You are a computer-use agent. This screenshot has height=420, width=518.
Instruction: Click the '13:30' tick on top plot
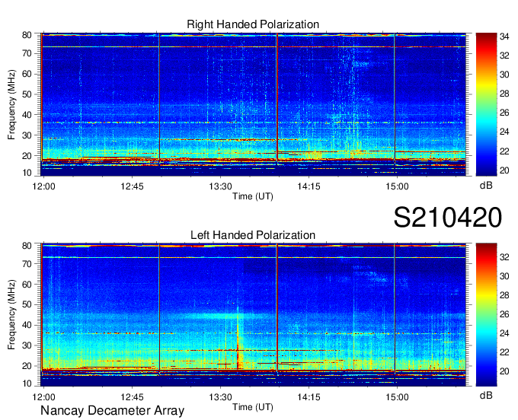220,186
